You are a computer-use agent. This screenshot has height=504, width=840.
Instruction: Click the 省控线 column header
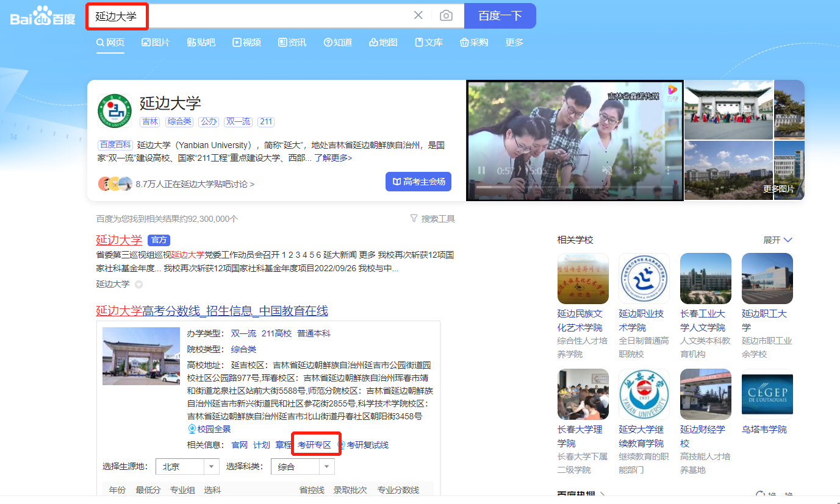coord(312,490)
